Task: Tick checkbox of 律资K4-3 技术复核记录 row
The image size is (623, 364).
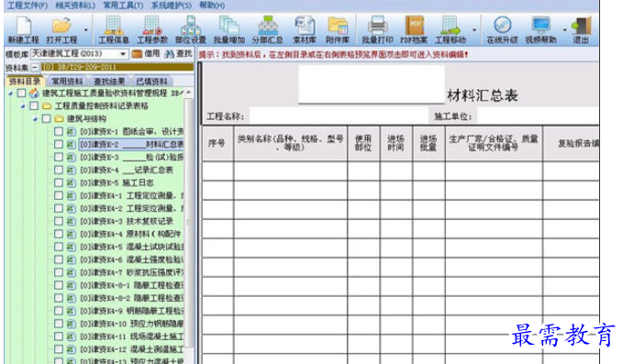Action: click(59, 221)
